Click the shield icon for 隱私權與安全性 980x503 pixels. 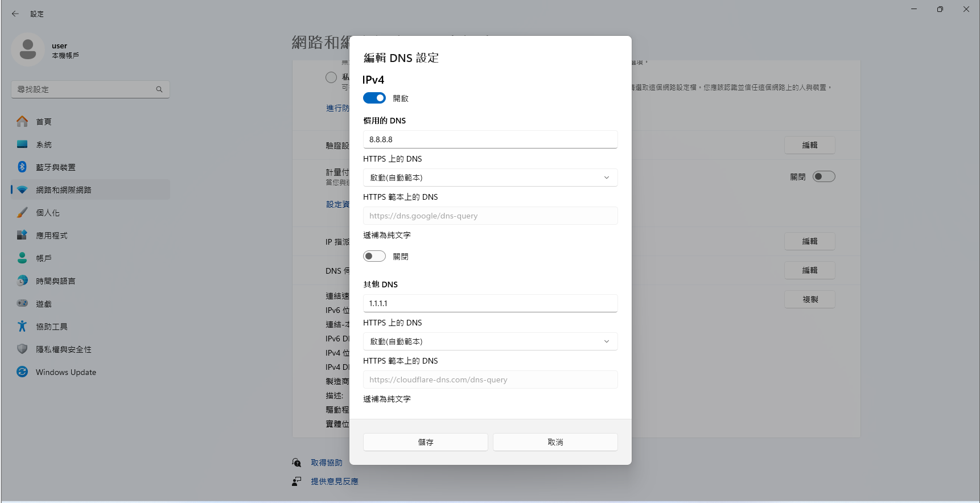click(22, 349)
